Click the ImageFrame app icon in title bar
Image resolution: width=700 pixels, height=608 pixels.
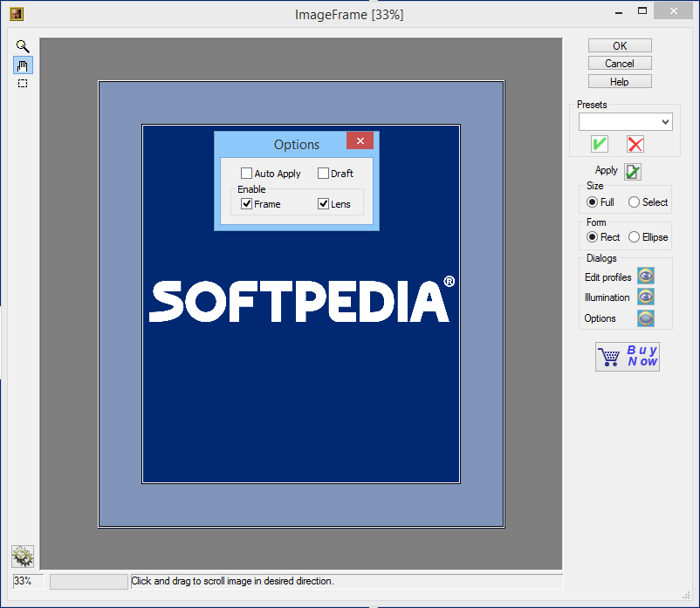17,14
